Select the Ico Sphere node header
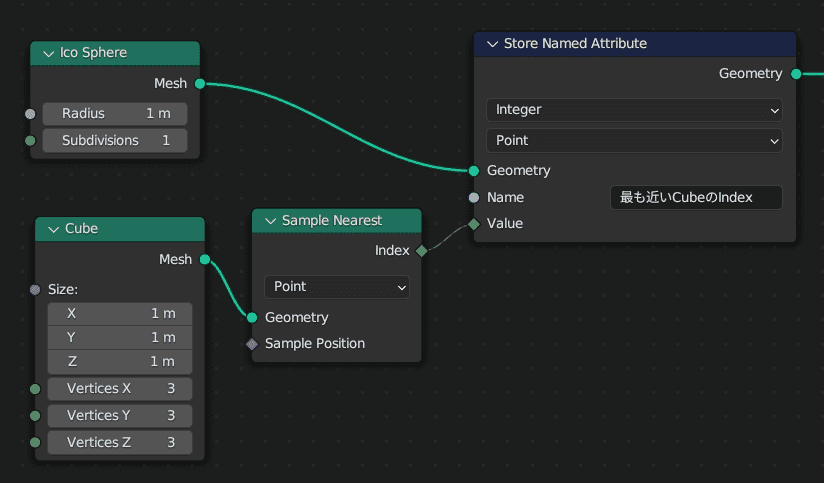This screenshot has width=824, height=483. pyautogui.click(x=115, y=54)
